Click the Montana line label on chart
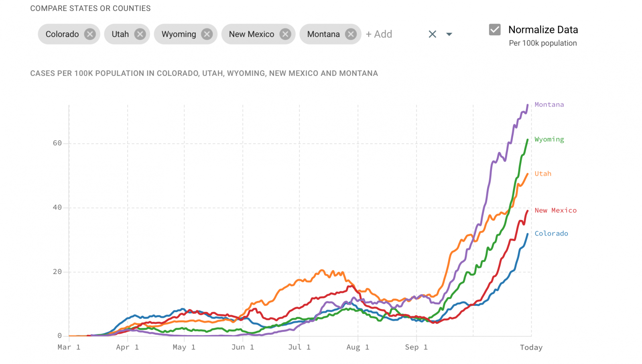This screenshot has width=642, height=364. point(549,105)
